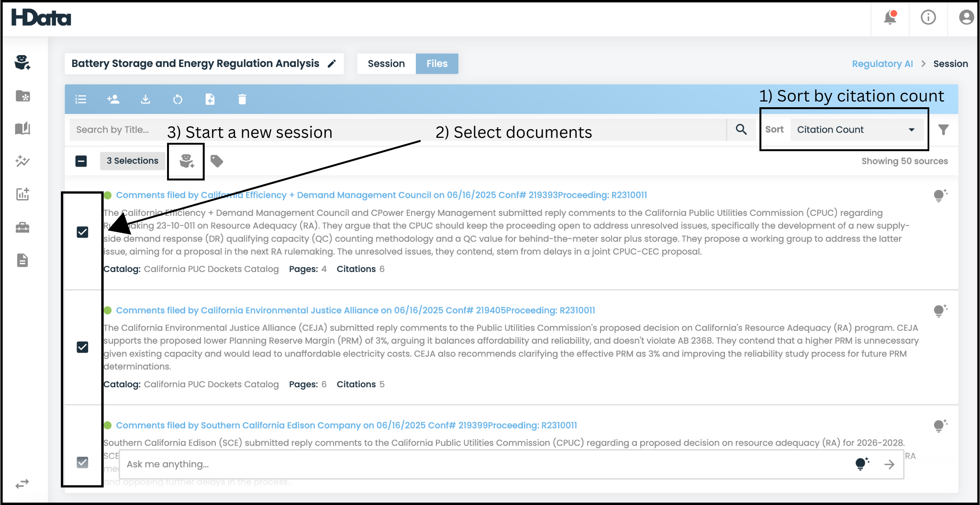The height and width of the screenshot is (505, 980).
Task: Tag the selected documents
Action: (x=217, y=161)
